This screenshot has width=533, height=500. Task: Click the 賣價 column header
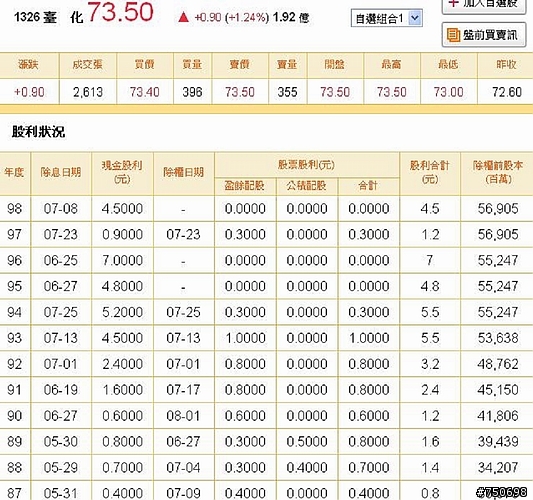pos(240,64)
